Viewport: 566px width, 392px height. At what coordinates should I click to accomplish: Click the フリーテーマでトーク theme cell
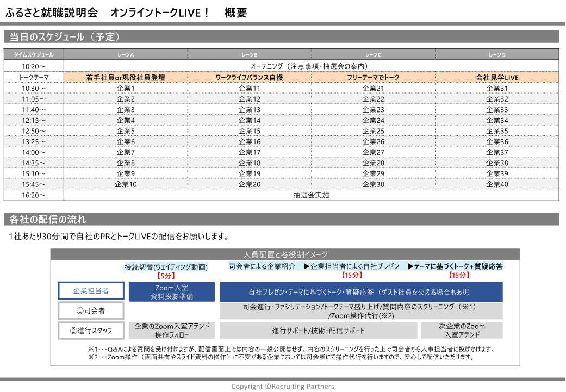point(373,78)
